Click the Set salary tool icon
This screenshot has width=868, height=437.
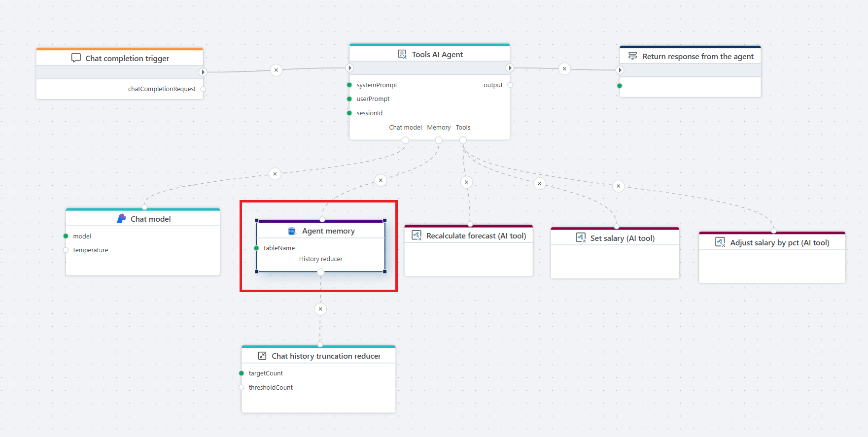tap(581, 238)
